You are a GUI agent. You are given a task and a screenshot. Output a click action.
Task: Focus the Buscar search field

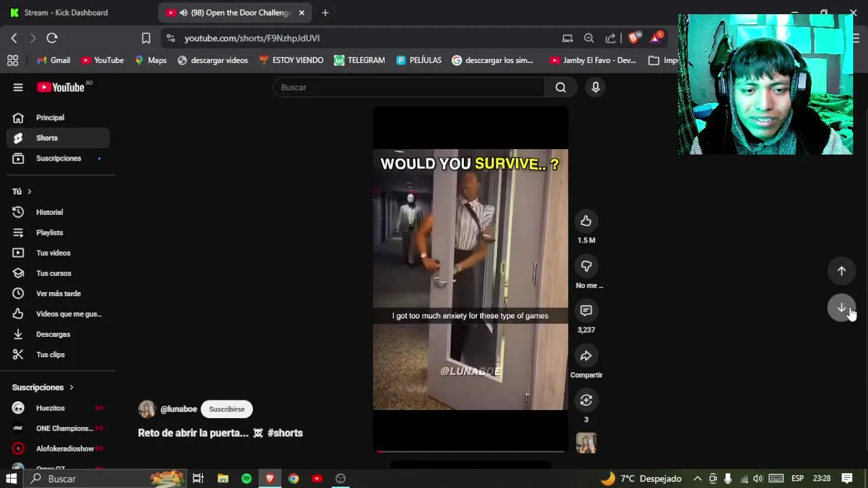coord(409,87)
